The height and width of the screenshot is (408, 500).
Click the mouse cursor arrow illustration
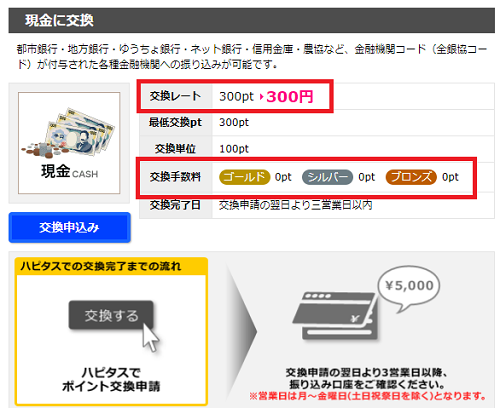coord(150,337)
